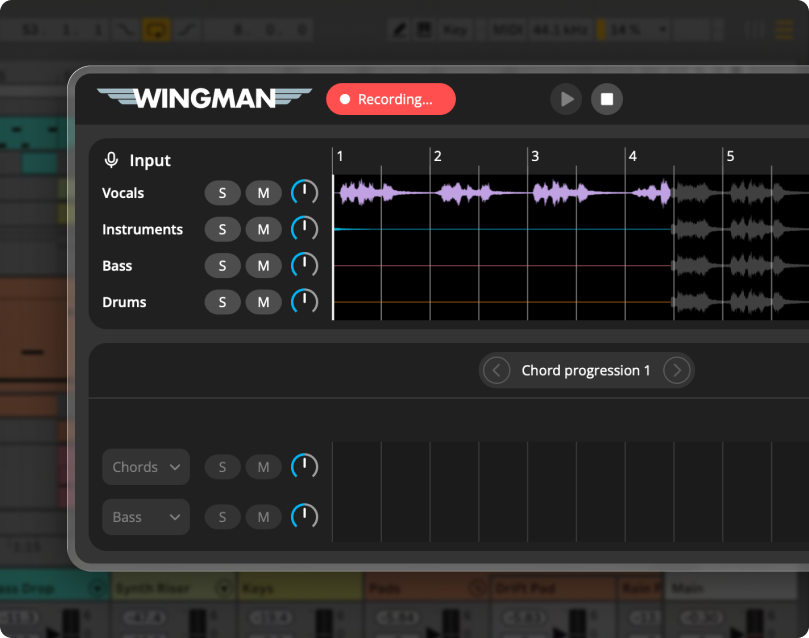Screen dimensions: 809x638
Task: Click the purple Vocals waveform
Action: (x=505, y=193)
